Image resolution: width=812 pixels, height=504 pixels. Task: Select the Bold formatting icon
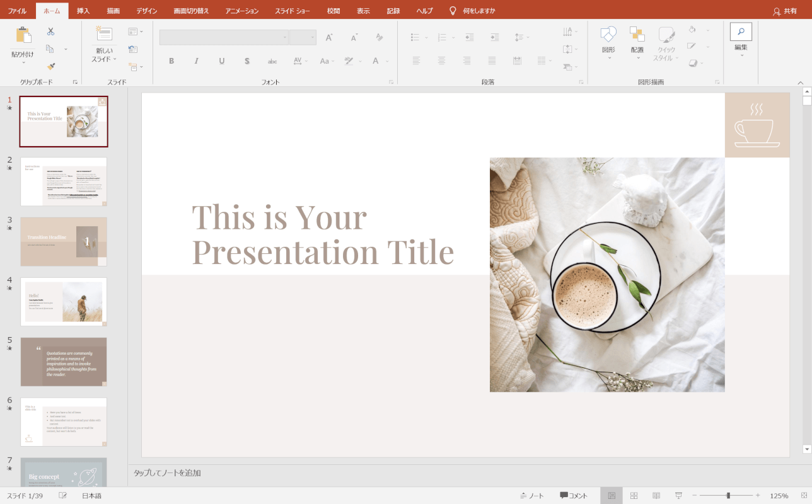point(171,60)
